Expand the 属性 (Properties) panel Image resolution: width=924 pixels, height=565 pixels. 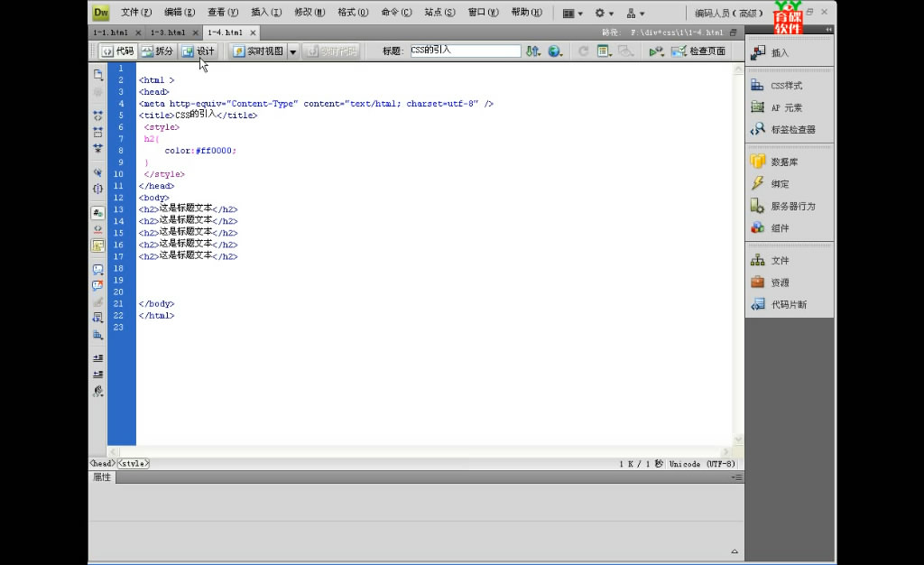click(x=102, y=477)
